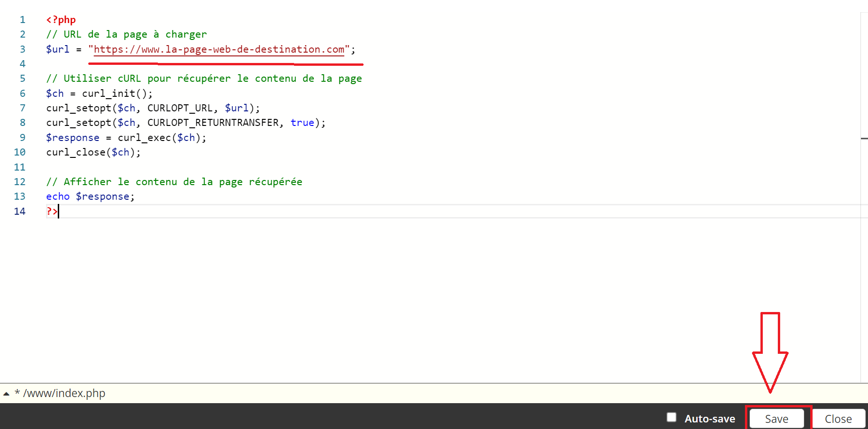Enable the Auto-save checkbox
This screenshot has height=429, width=868.
click(672, 417)
